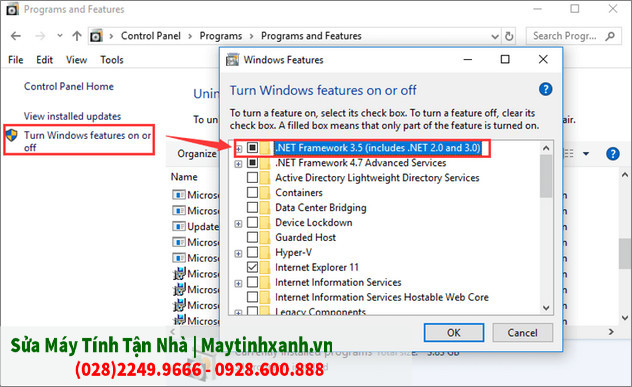The height and width of the screenshot is (387, 632).
Task: Open the View menu
Action: click(77, 60)
